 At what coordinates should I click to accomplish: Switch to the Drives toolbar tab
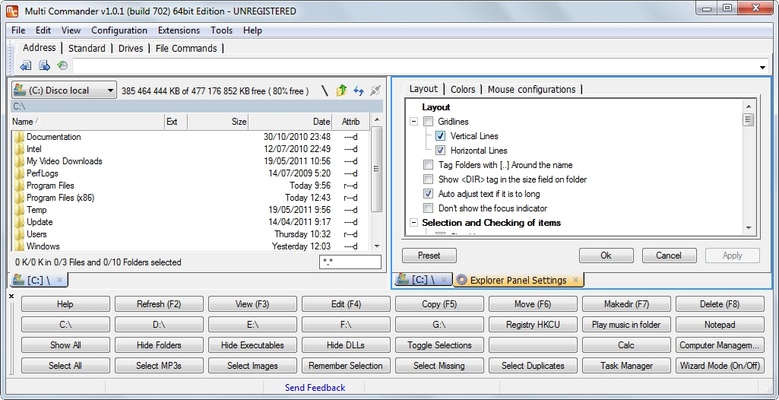point(131,48)
